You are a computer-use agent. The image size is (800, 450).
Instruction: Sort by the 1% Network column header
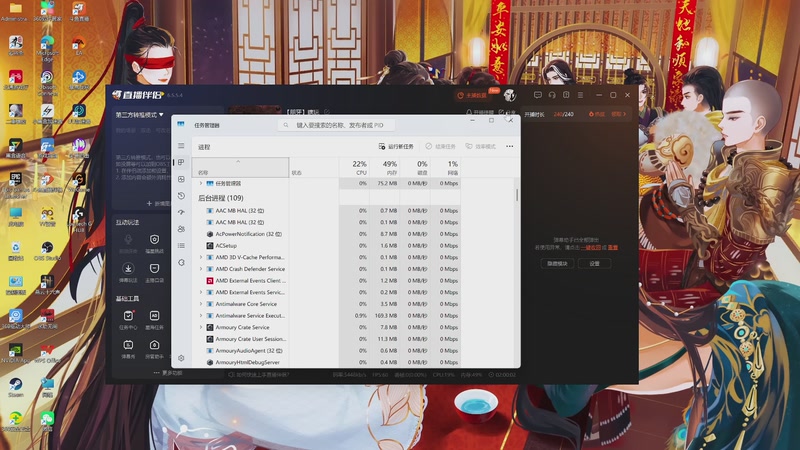(445, 167)
